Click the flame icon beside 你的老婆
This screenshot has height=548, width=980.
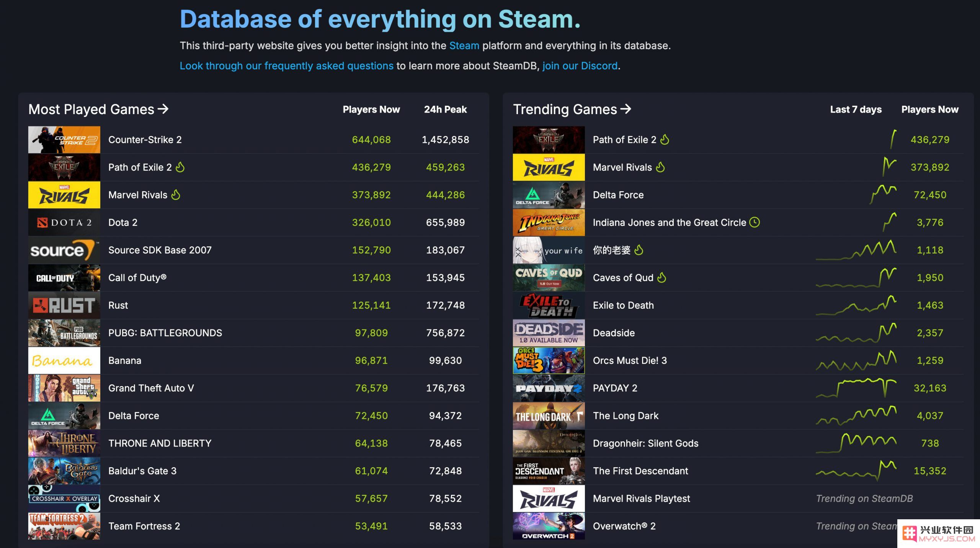pos(639,250)
